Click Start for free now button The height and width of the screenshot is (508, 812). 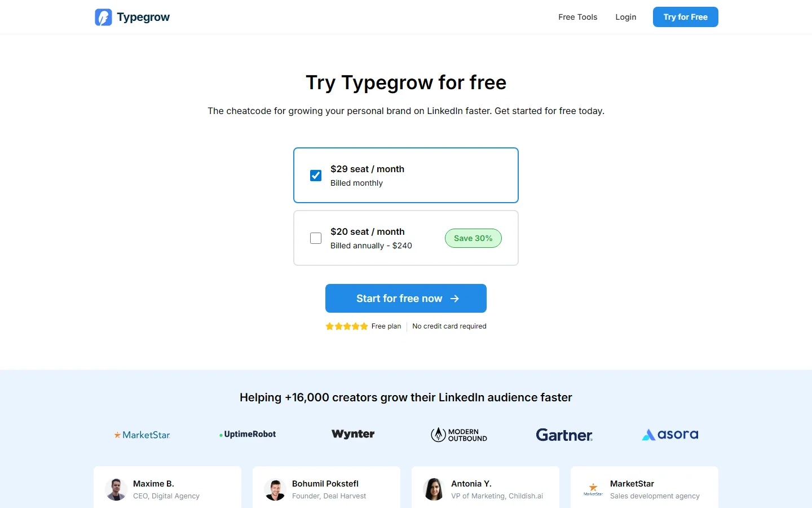click(406, 298)
